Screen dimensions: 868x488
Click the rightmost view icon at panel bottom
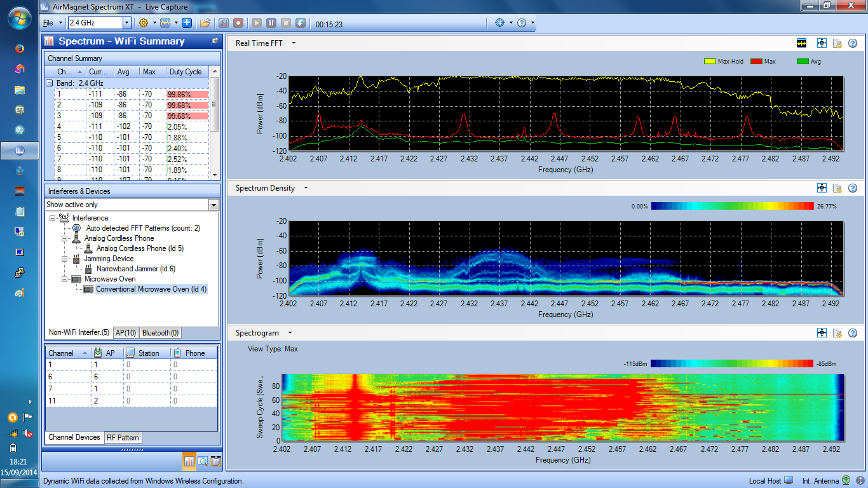point(216,461)
